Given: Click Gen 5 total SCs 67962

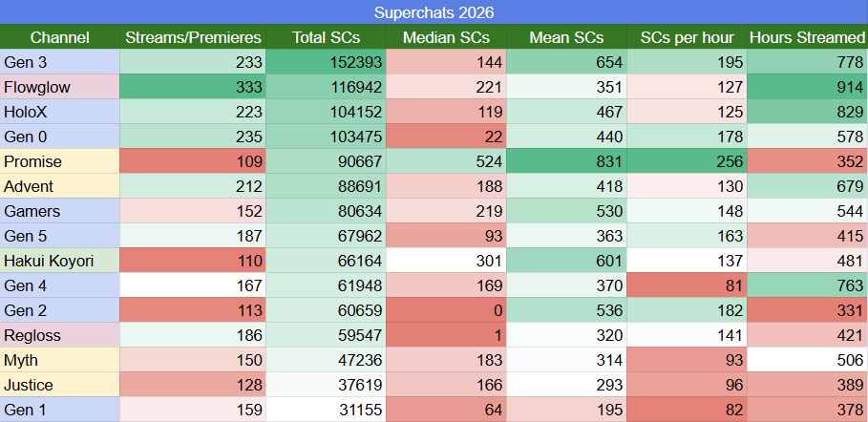Looking at the screenshot, I should [326, 236].
